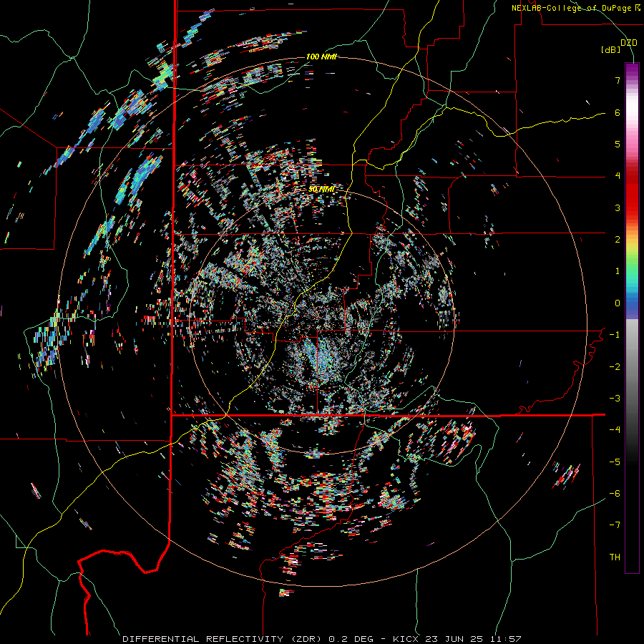The image size is (644, 644).
Task: Click the -3 dB label on color scale
Action: point(615,399)
